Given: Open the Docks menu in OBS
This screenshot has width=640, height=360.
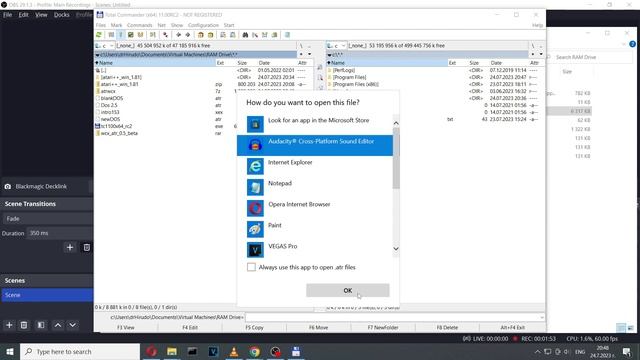Looking at the screenshot, I should [62, 15].
